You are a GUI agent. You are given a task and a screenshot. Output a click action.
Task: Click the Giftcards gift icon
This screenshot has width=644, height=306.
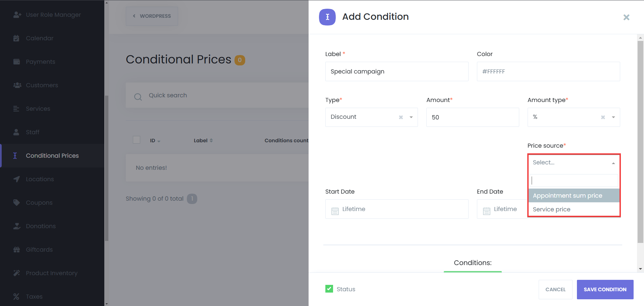point(16,249)
